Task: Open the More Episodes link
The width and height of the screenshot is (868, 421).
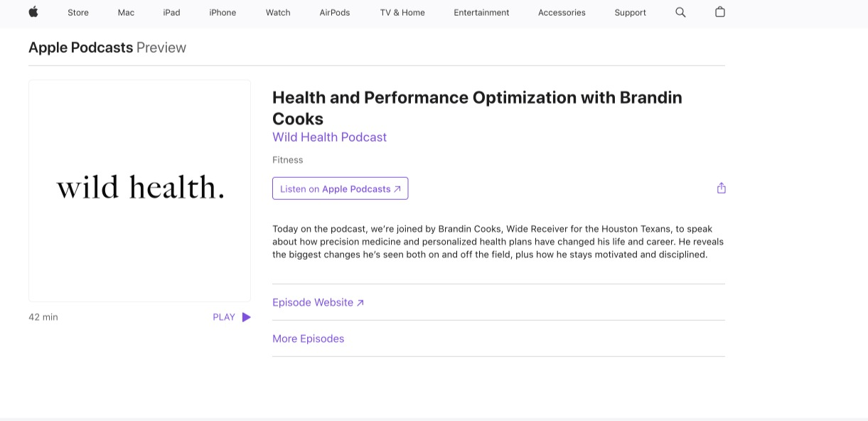Action: tap(308, 339)
